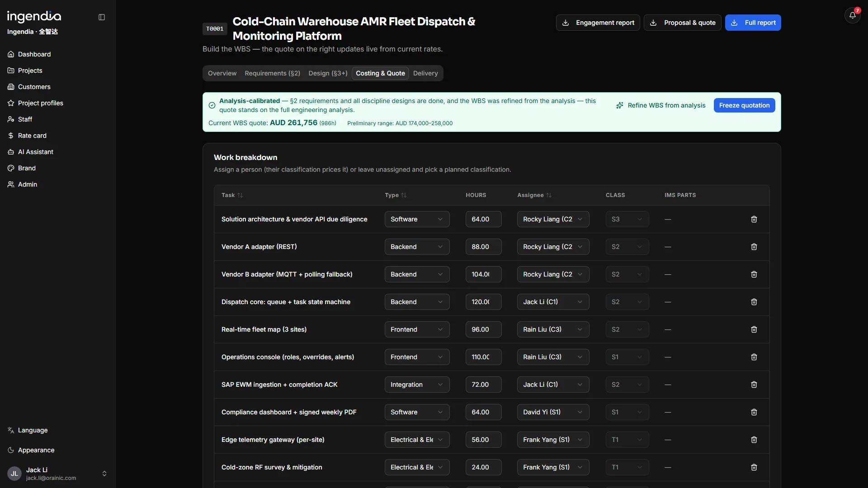
Task: Switch to the Delivery tab
Action: 425,73
